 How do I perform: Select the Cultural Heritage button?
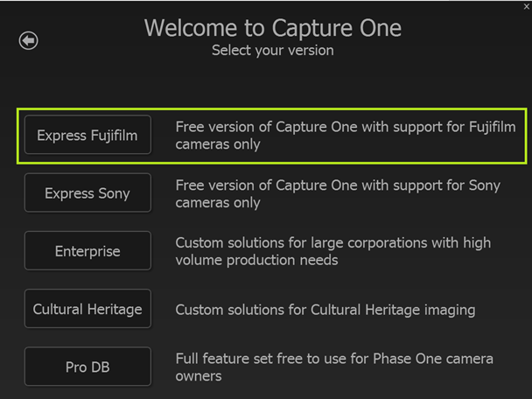pyautogui.click(x=87, y=309)
